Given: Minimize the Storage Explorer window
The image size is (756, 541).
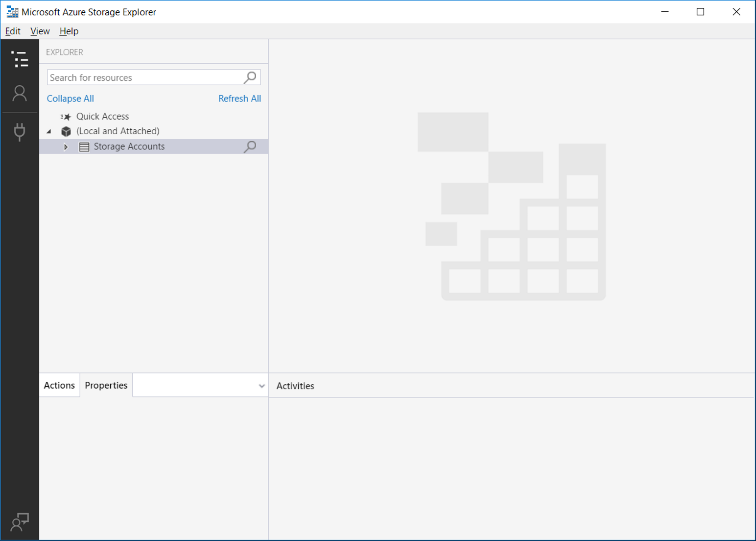Looking at the screenshot, I should [x=665, y=12].
